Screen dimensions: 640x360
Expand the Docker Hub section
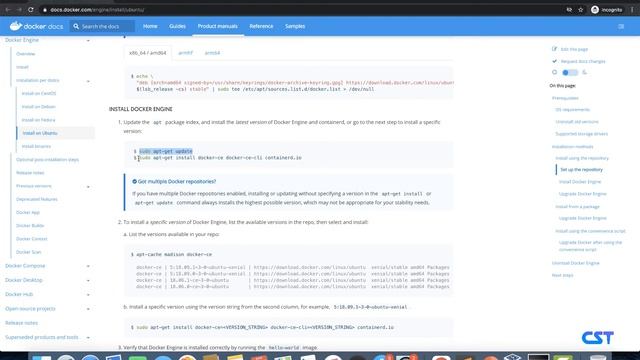pos(88,295)
